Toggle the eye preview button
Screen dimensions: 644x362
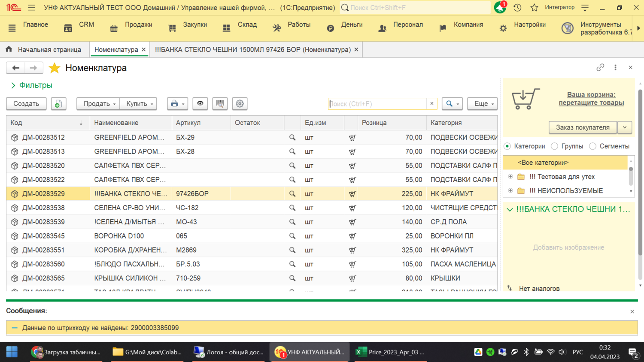coord(200,103)
